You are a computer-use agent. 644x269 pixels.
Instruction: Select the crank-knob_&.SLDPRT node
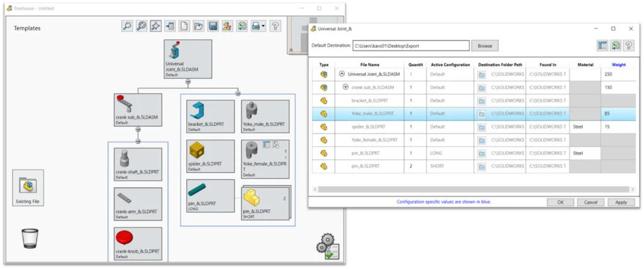[x=138, y=244]
